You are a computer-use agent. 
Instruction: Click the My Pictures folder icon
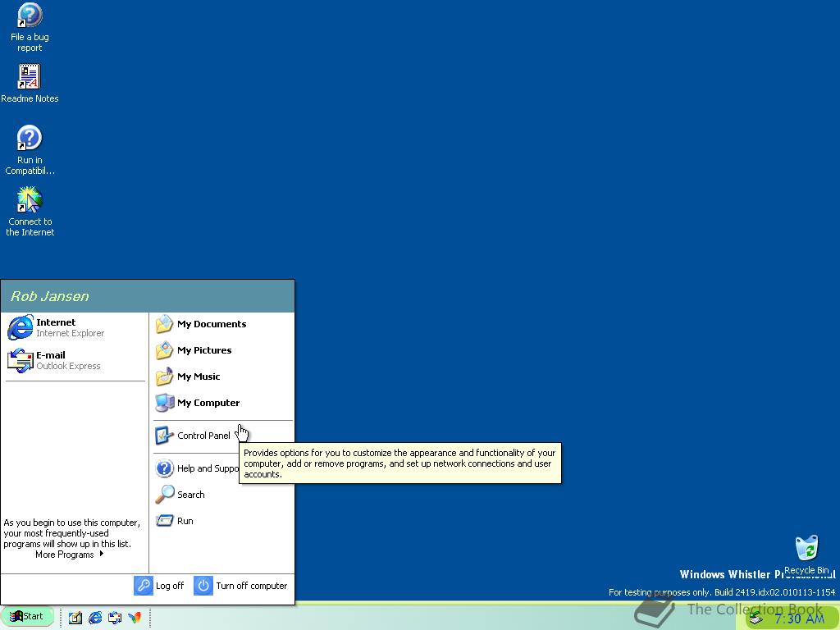tap(164, 350)
